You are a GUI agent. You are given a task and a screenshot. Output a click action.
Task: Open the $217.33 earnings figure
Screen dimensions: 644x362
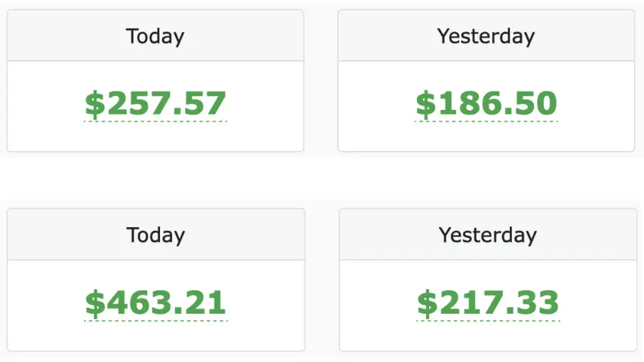coord(488,302)
